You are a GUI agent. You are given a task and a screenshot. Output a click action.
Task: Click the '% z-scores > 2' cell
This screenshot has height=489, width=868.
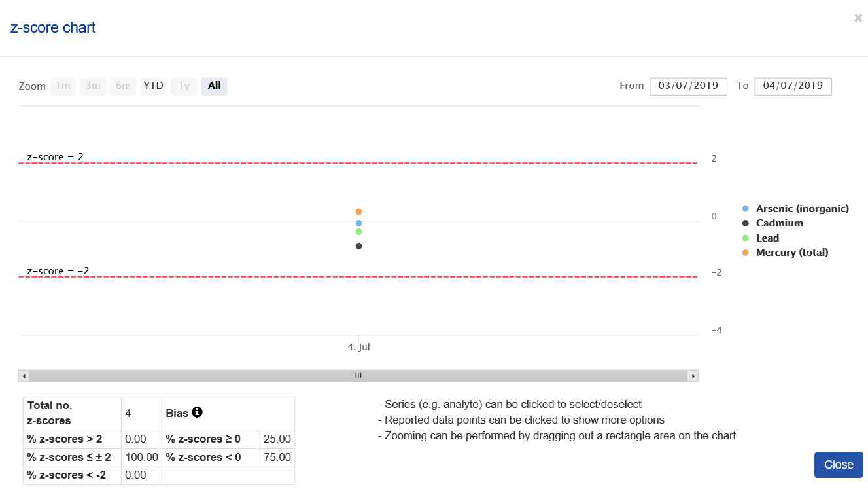click(x=72, y=439)
